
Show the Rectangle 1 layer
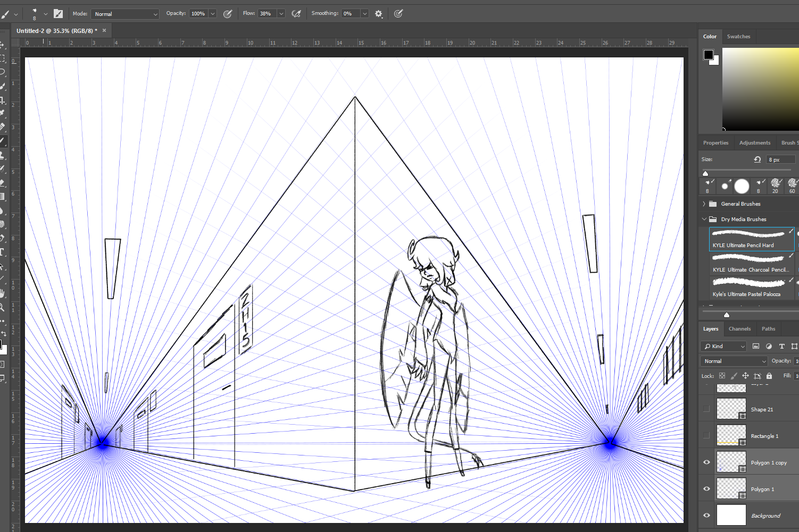pyautogui.click(x=706, y=435)
